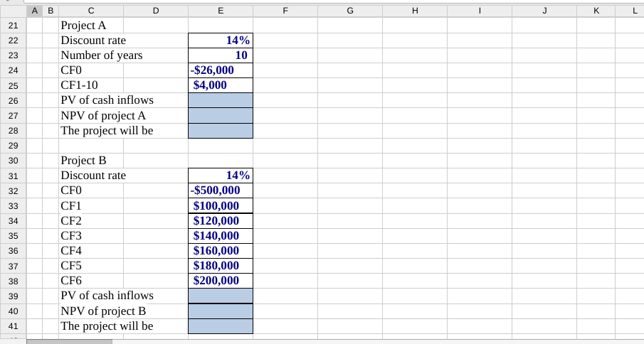Click the $140,000 CF3 cell
The width and height of the screenshot is (644, 344).
(x=221, y=236)
